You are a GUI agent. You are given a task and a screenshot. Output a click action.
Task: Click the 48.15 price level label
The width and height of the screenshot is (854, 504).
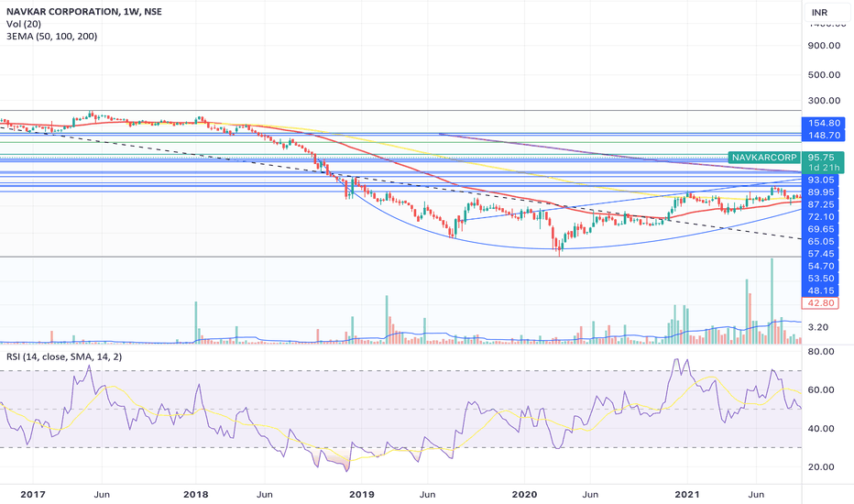(821, 291)
